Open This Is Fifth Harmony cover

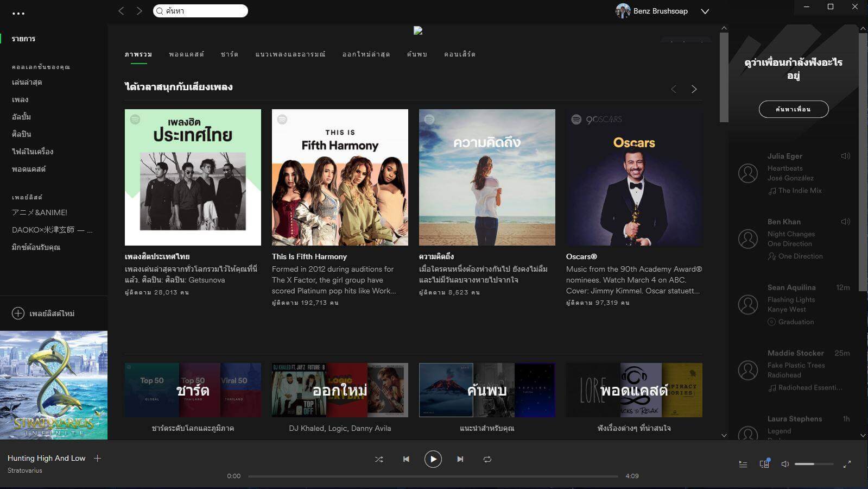[x=340, y=177]
